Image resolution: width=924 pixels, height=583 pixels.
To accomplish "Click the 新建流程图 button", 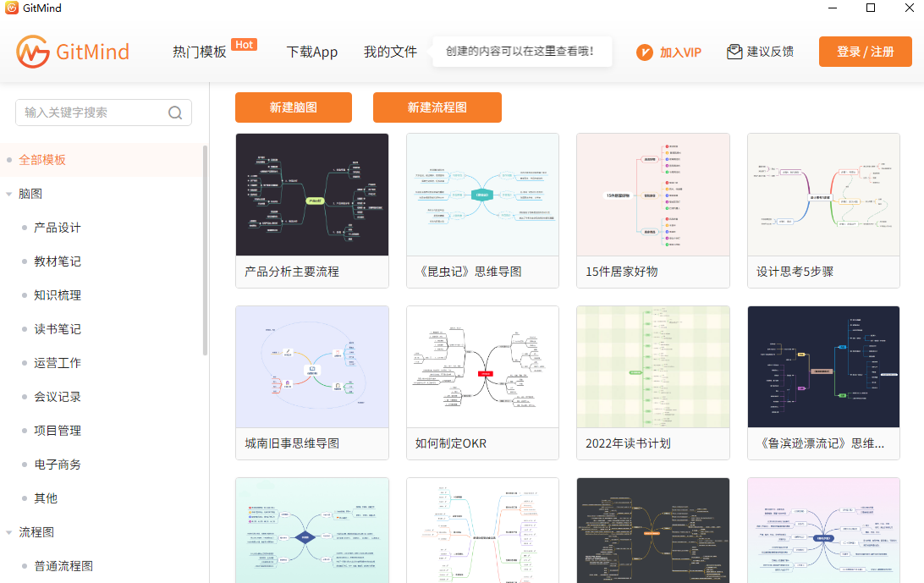I will [x=437, y=107].
